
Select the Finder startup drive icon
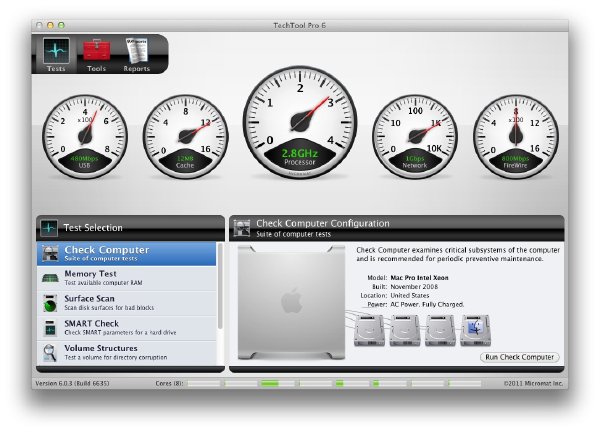(x=475, y=330)
